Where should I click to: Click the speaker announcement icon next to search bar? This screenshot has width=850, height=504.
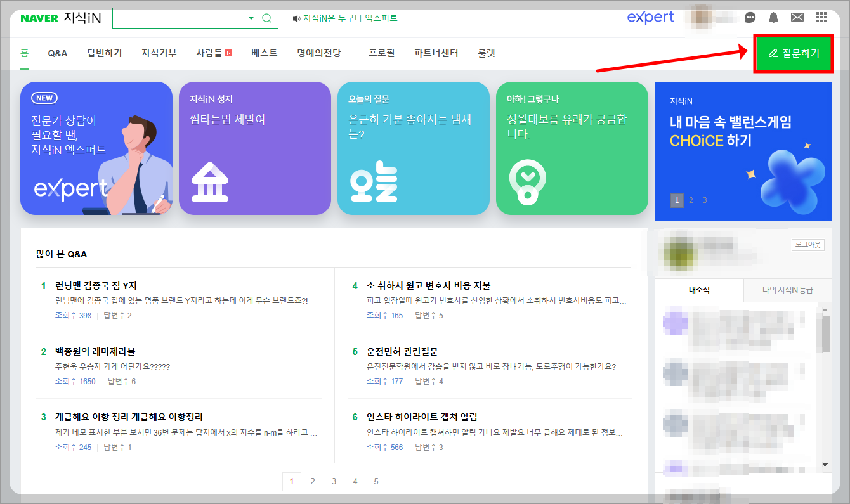point(295,18)
